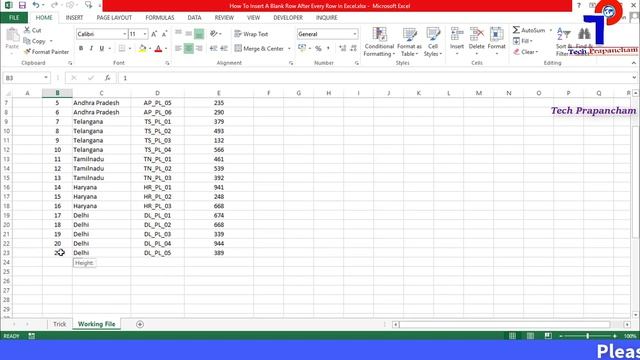Select cell containing TN_PL_02
Image resolution: width=640 pixels, height=360 pixels.
(x=157, y=169)
